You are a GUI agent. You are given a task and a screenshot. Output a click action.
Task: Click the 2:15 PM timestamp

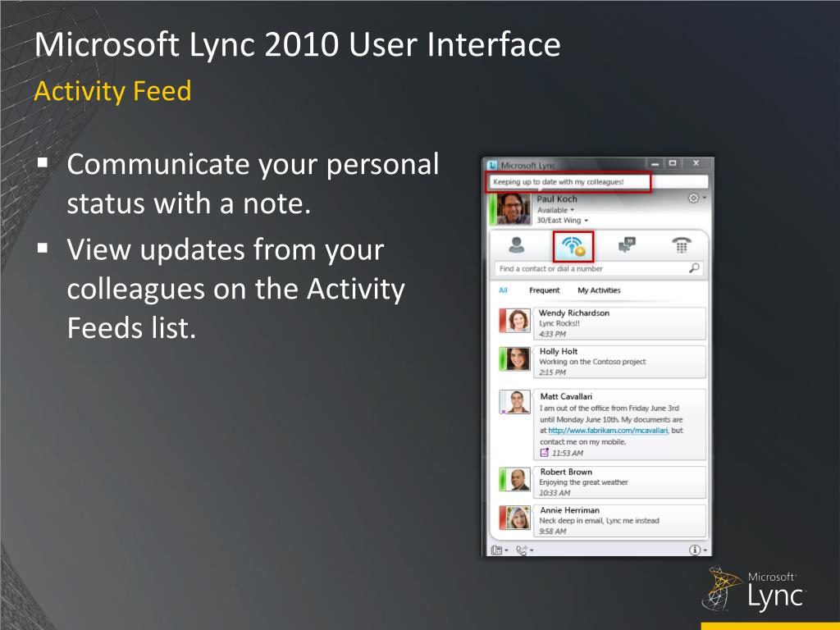tap(552, 372)
